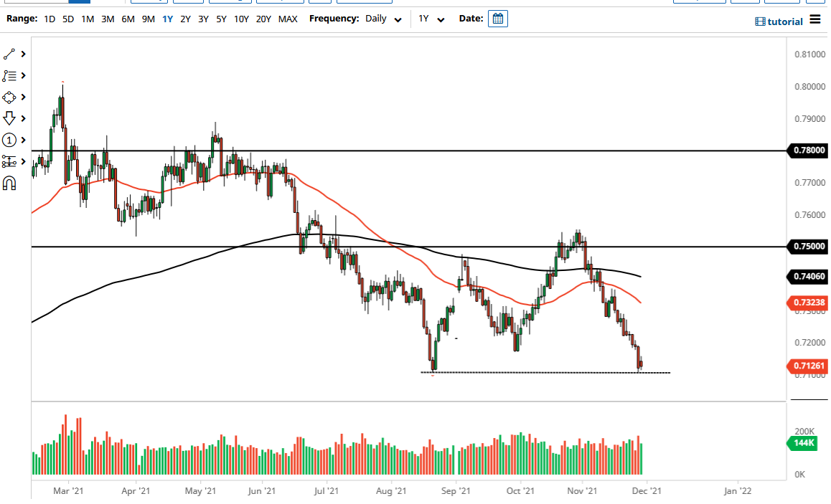Select the measurement tool
831x504 pixels.
click(x=9, y=161)
